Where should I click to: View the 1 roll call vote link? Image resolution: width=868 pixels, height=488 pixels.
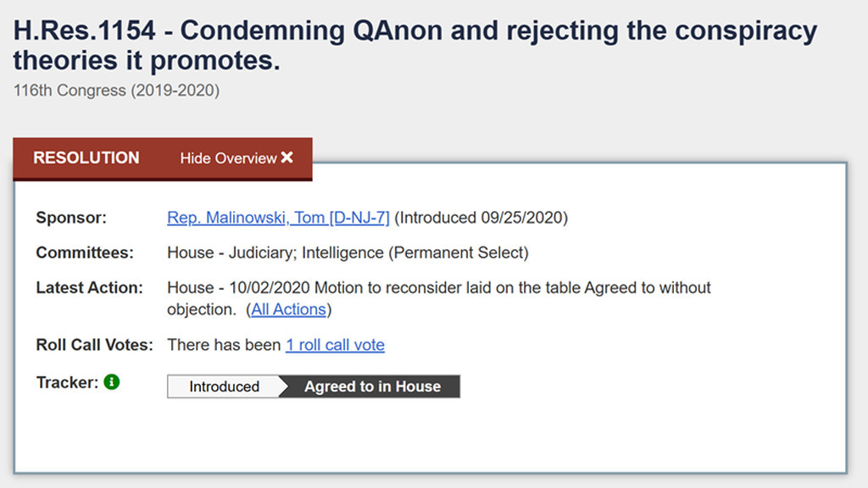(x=335, y=345)
